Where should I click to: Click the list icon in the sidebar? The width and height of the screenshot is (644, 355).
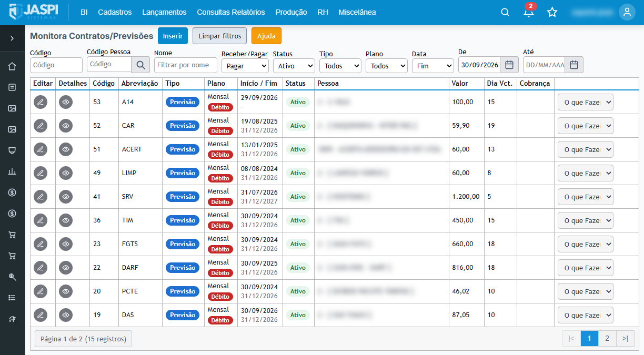tap(12, 298)
